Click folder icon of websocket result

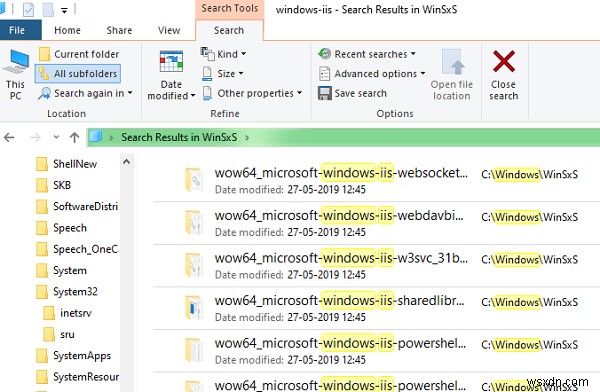click(194, 180)
